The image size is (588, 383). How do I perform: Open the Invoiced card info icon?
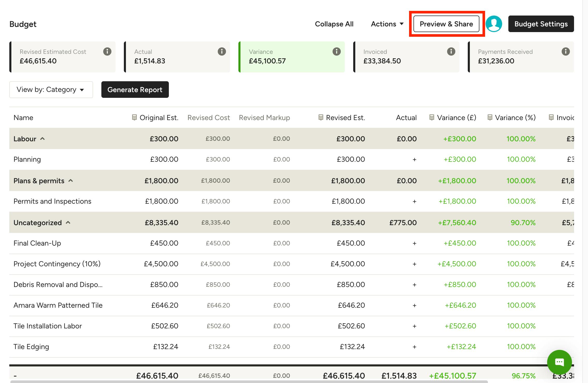point(451,51)
